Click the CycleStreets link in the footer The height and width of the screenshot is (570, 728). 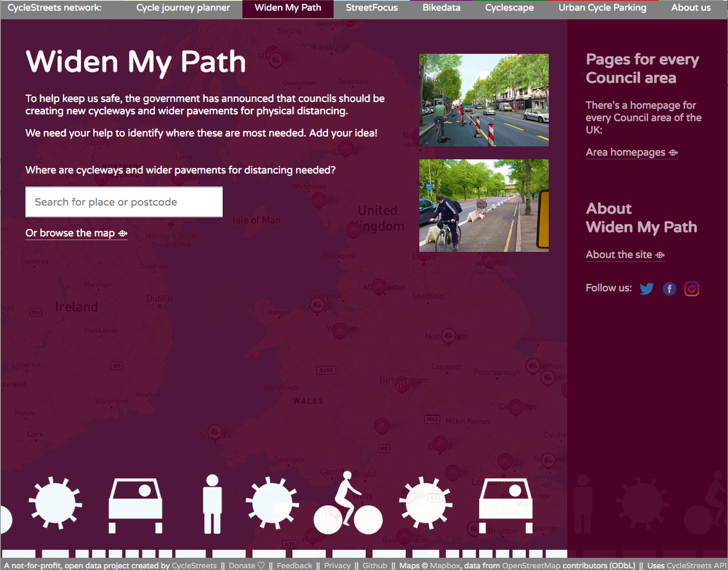coord(194,565)
